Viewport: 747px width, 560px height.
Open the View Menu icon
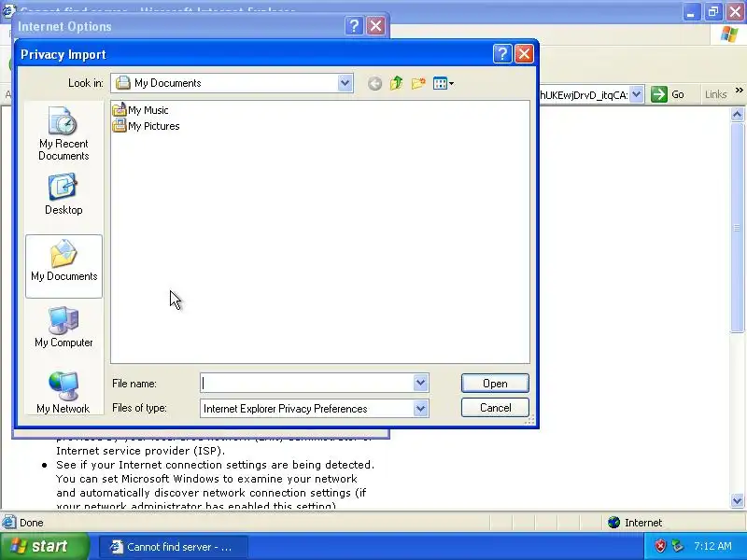pos(443,84)
